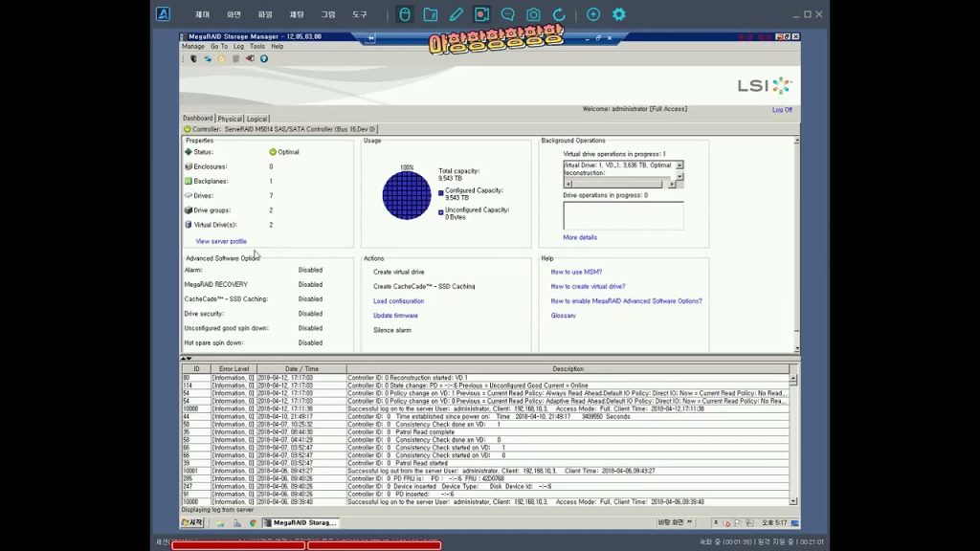Open the gear settings icon
The width and height of the screenshot is (980, 551).
point(619,14)
